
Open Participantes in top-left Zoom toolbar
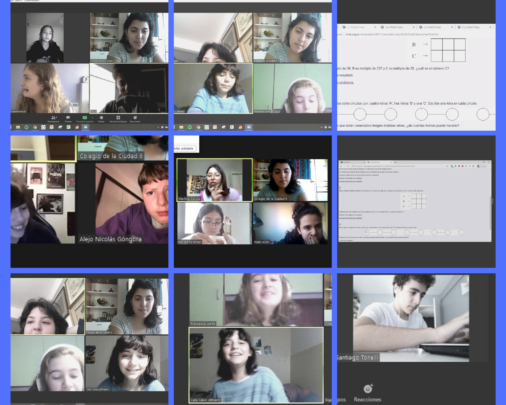pyautogui.click(x=54, y=118)
